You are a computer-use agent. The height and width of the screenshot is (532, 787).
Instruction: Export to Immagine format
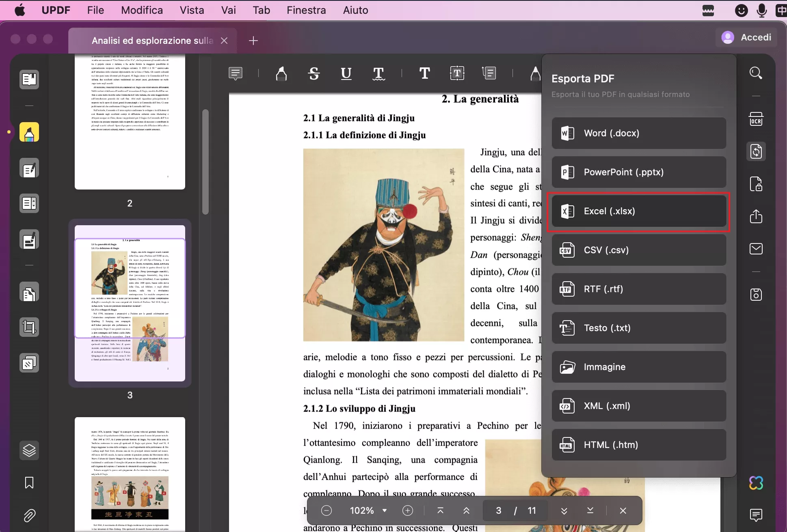(x=639, y=367)
